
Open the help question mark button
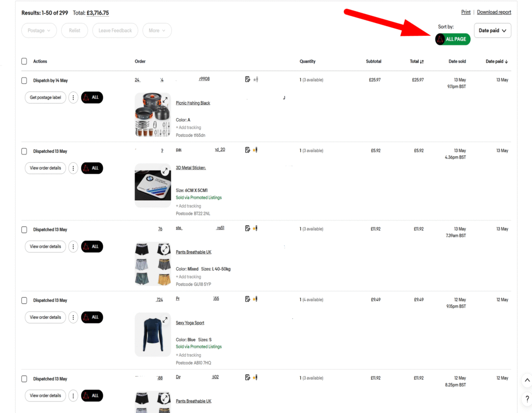pos(527,399)
